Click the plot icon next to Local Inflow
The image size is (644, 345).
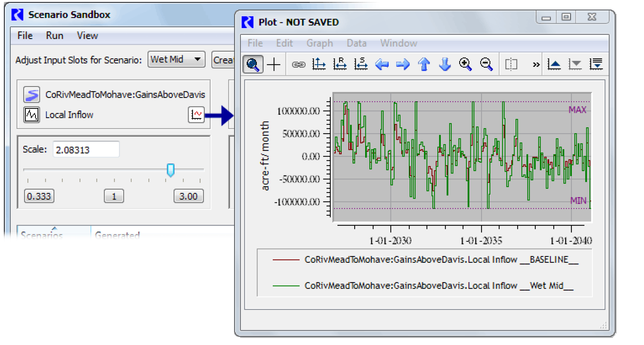(x=196, y=115)
